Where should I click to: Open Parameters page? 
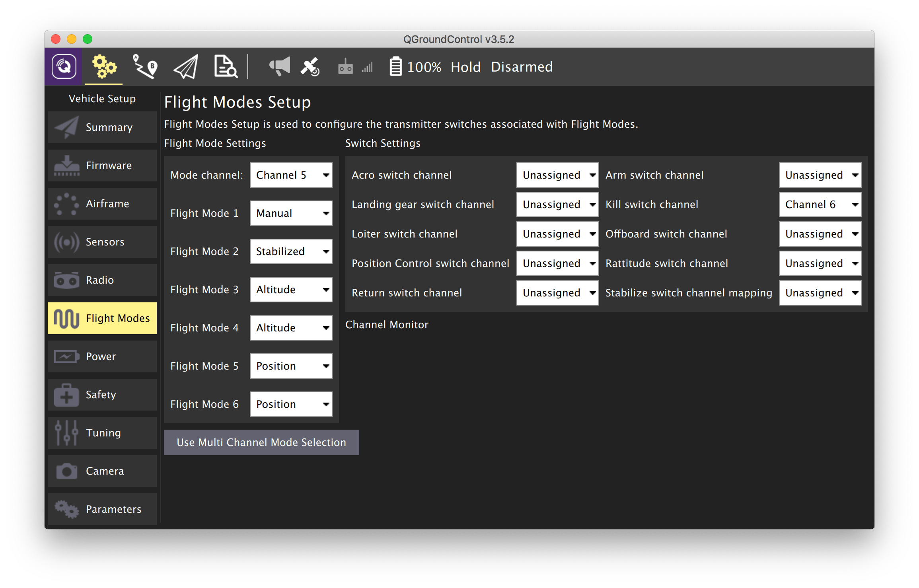[x=102, y=509]
